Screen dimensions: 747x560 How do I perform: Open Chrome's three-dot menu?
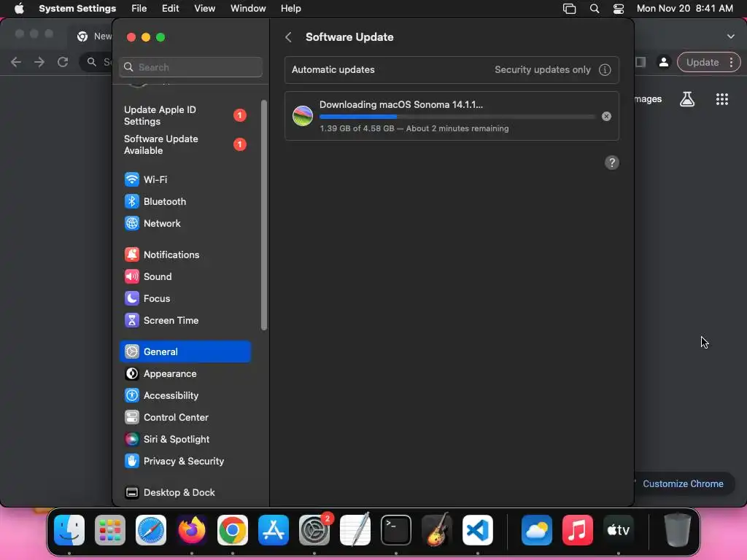point(731,63)
